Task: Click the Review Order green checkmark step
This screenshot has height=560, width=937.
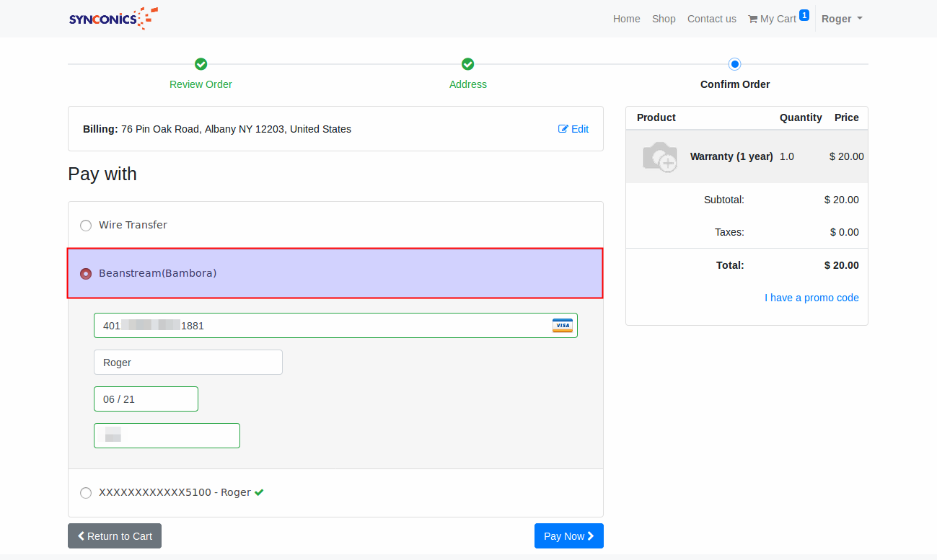Action: pos(201,65)
